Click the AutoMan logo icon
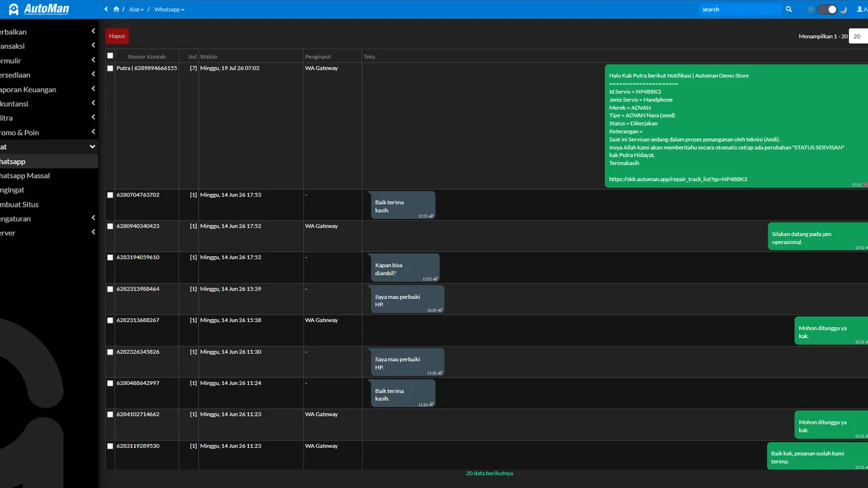The width and height of the screenshot is (868, 488). pos(14,9)
